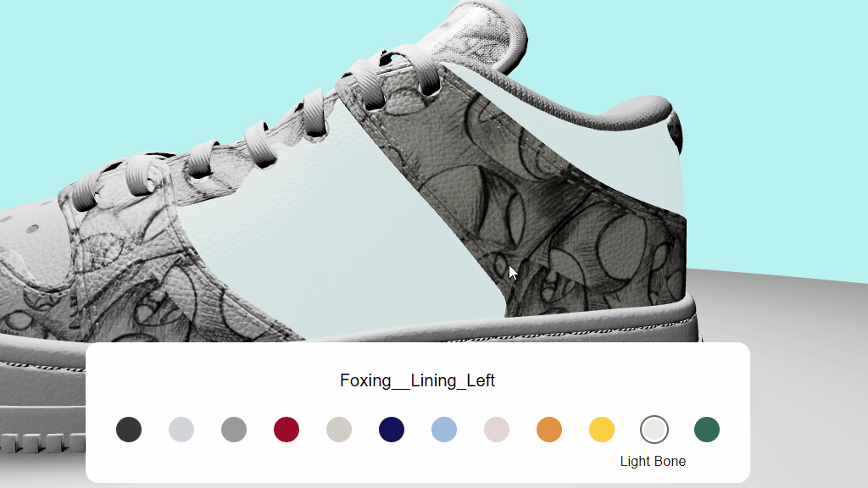Choose the warm light-gray beige swatch

point(339,430)
